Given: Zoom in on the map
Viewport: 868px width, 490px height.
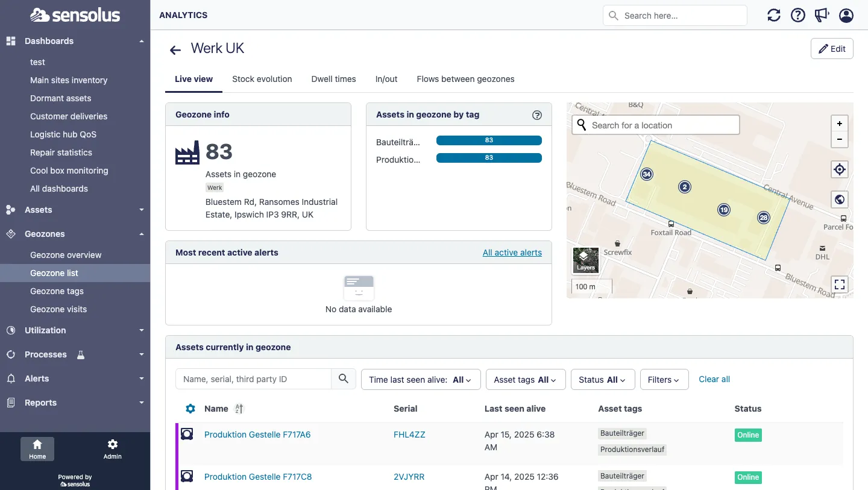Looking at the screenshot, I should 840,124.
